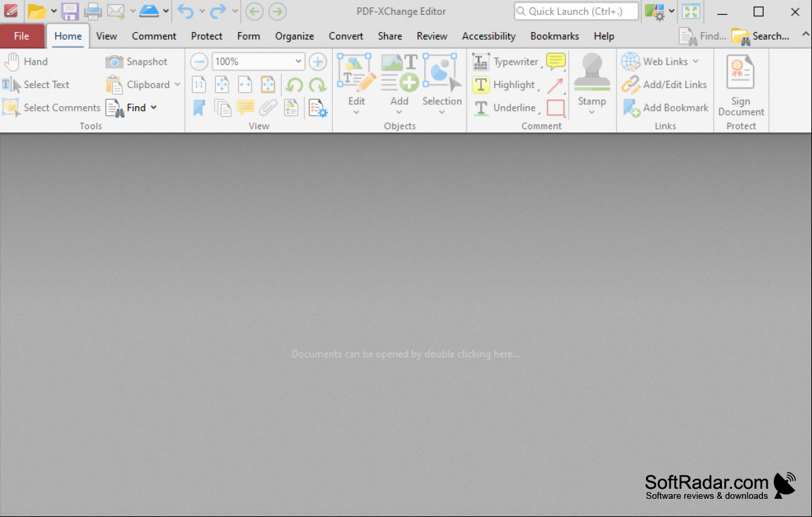
Task: Go to previous view with green back arrow
Action: pos(254,11)
